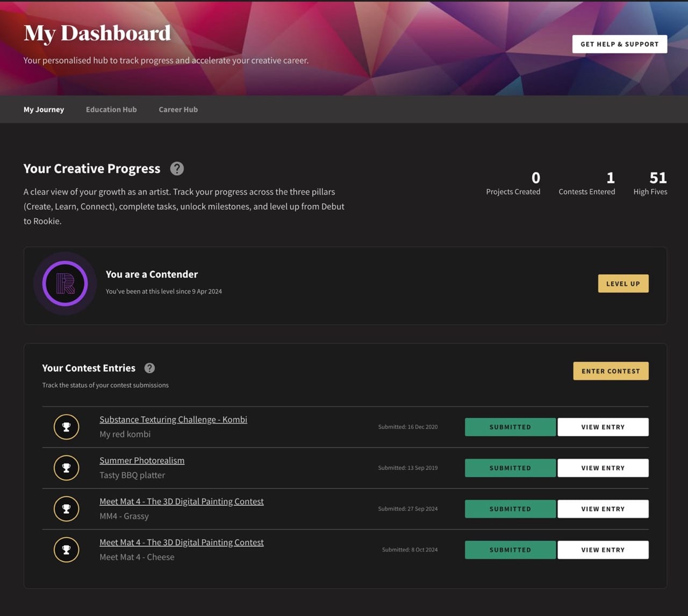
Task: Click the Level Up button
Action: pyautogui.click(x=623, y=284)
